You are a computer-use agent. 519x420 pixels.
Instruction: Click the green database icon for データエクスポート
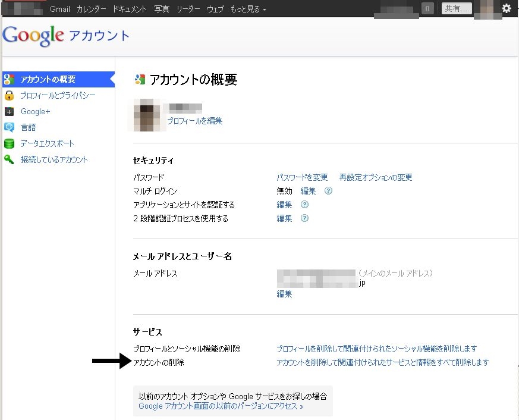pyautogui.click(x=9, y=143)
